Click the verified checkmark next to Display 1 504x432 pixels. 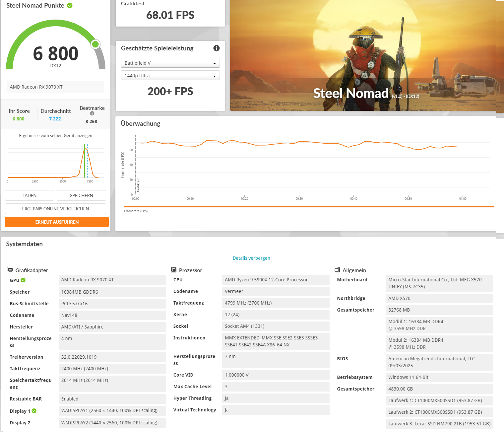[x=34, y=411]
